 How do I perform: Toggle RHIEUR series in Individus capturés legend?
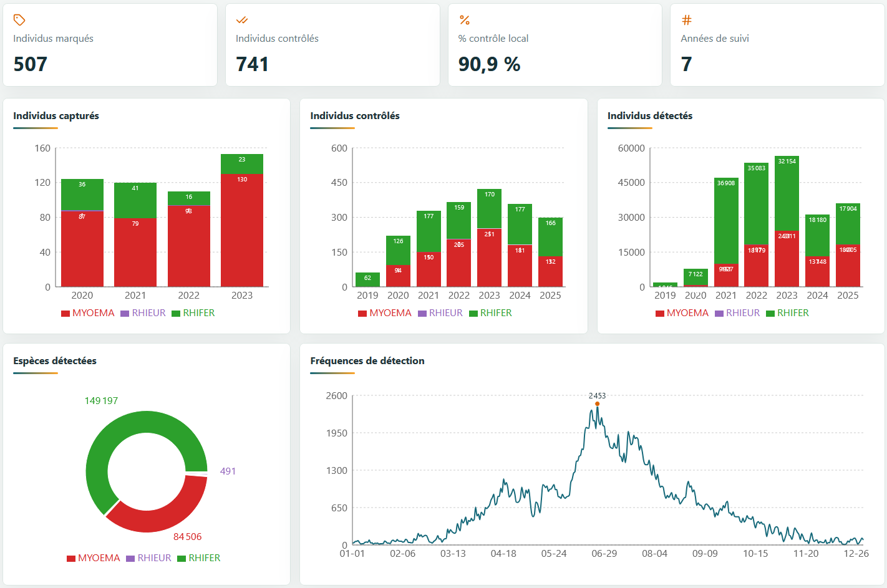[143, 313]
